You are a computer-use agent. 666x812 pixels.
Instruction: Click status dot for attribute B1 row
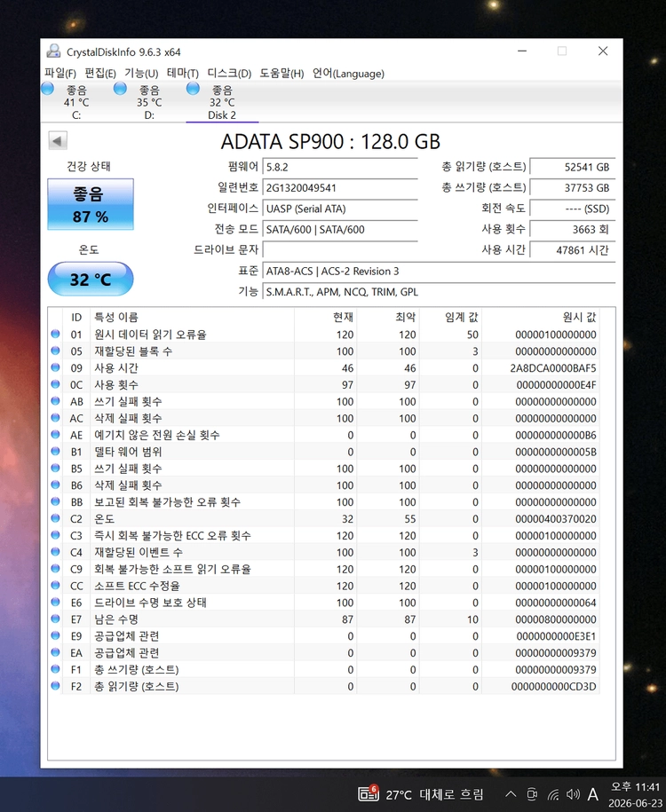[x=55, y=451]
